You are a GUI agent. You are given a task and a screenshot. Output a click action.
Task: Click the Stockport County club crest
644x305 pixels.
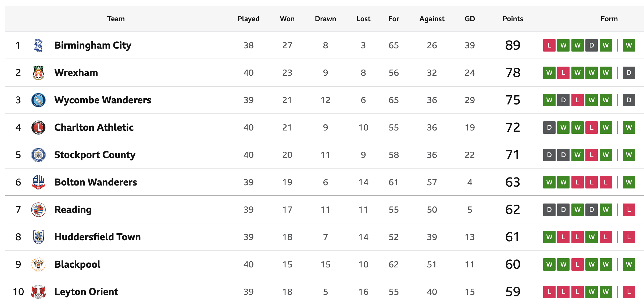pos(38,155)
